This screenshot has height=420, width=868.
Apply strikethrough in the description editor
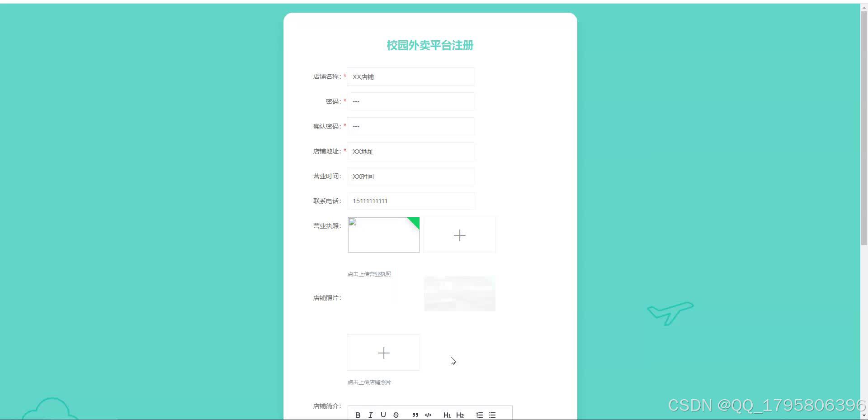[x=396, y=415]
